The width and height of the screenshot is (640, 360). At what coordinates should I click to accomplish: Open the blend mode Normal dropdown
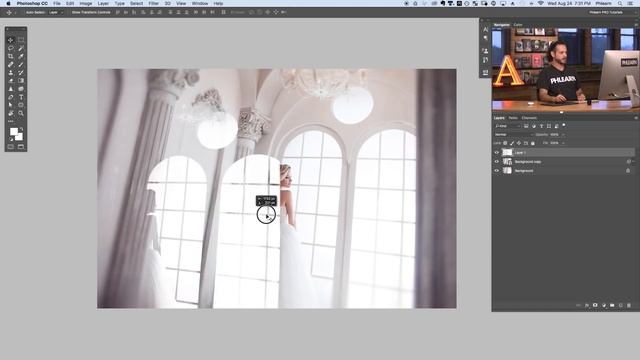[514, 134]
